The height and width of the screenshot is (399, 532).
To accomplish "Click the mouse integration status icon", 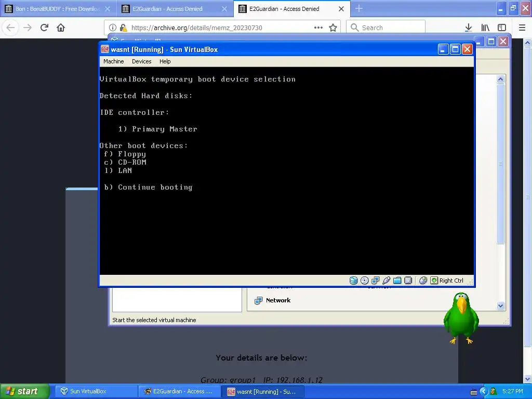I will pos(423,280).
